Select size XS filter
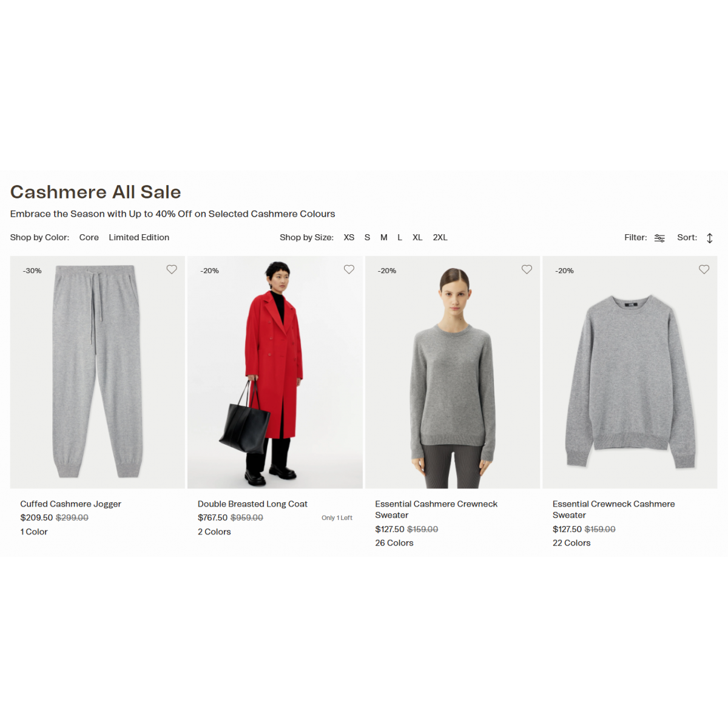Viewport: 728px width, 728px height. point(349,237)
